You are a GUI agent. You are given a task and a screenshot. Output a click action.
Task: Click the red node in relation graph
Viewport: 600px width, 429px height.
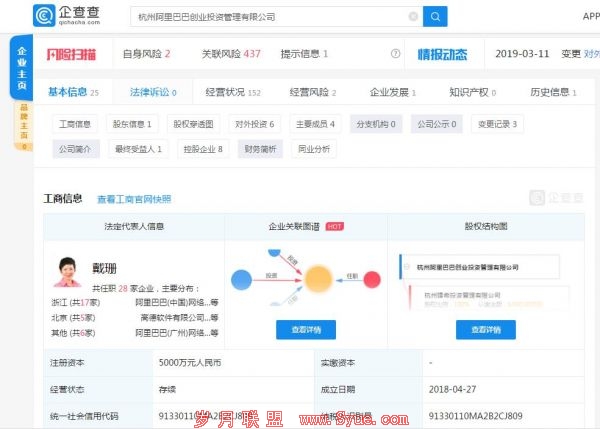tap(372, 279)
